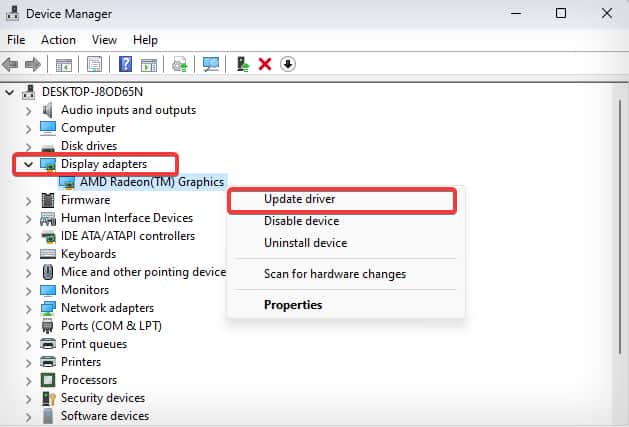
Task: Expand the Printers category chevron
Action: (28, 363)
